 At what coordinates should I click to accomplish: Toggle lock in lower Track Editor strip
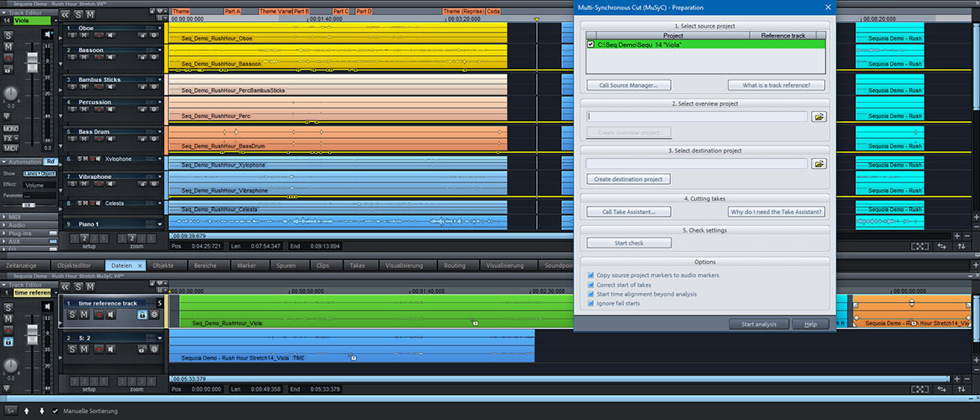8,341
